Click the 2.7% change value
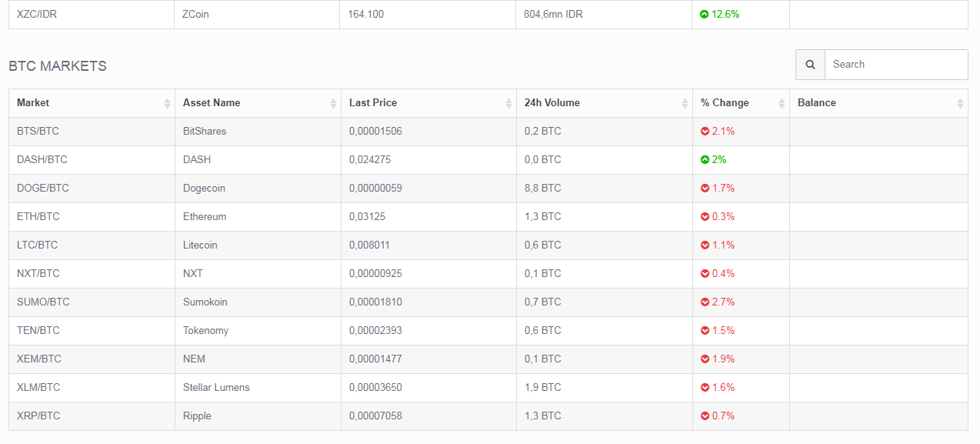Screen dimensions: 980x444 (723, 302)
